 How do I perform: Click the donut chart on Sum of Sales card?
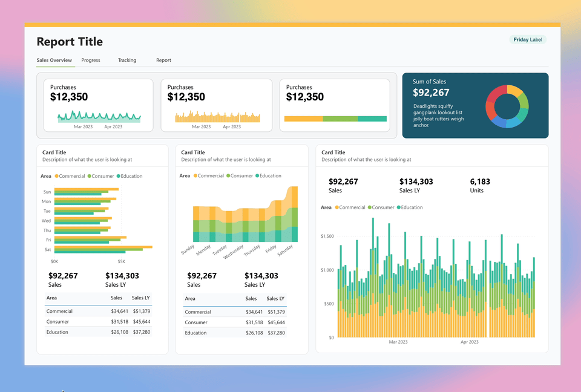point(507,105)
